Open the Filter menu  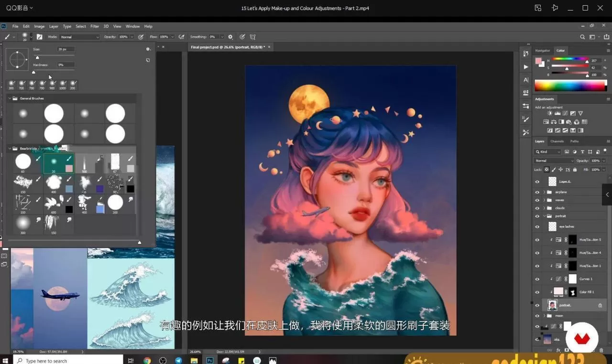[x=95, y=26]
